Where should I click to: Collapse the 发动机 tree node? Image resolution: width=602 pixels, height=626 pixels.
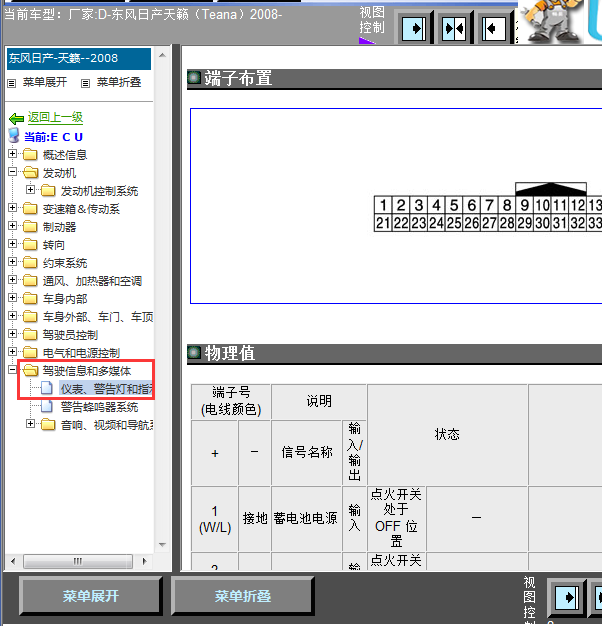[x=12, y=172]
